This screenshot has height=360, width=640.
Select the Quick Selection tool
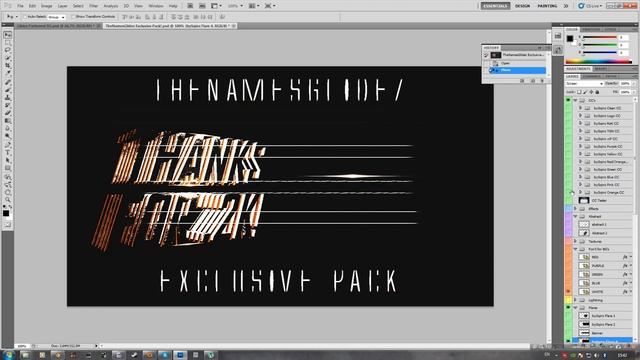pyautogui.click(x=7, y=58)
